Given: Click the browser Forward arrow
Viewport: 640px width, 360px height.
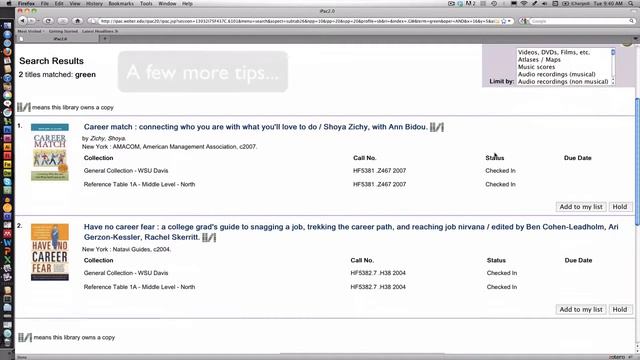Looking at the screenshot, I should [31, 21].
